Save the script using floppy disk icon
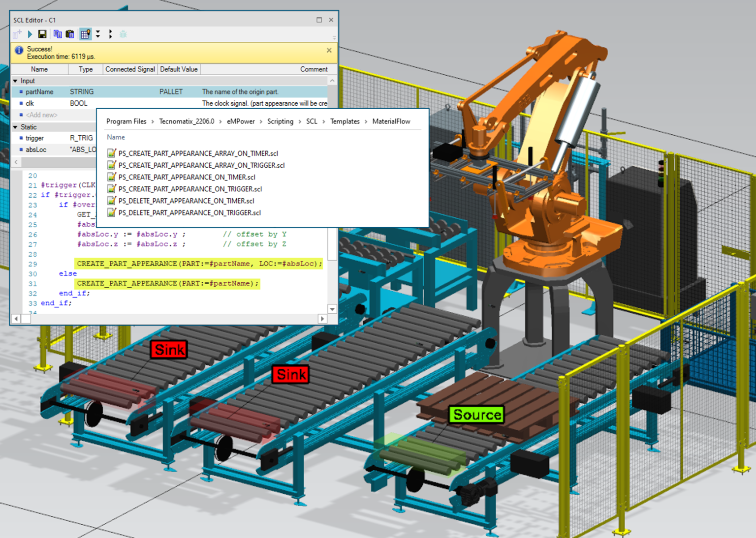Image resolution: width=756 pixels, height=538 pixels. pos(42,34)
